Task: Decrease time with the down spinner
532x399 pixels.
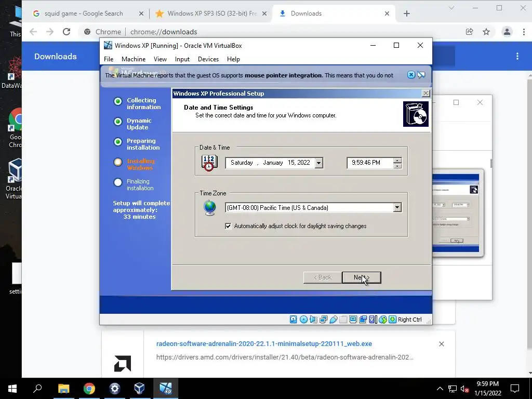Action: 397,166
